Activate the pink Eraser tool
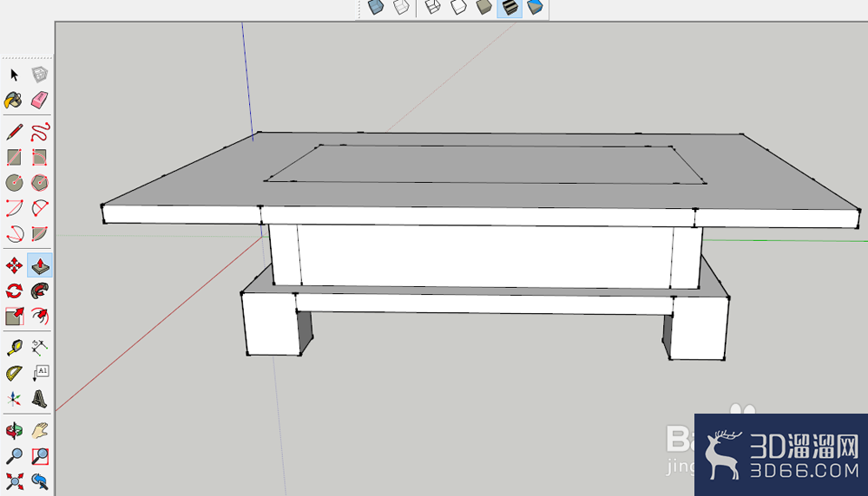This screenshot has width=868, height=496. click(39, 101)
